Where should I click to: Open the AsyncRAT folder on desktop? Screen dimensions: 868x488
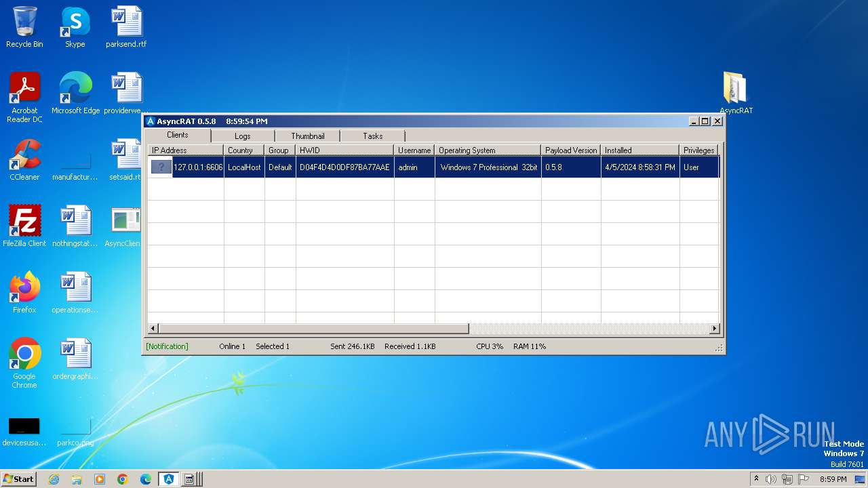pyautogui.click(x=736, y=94)
